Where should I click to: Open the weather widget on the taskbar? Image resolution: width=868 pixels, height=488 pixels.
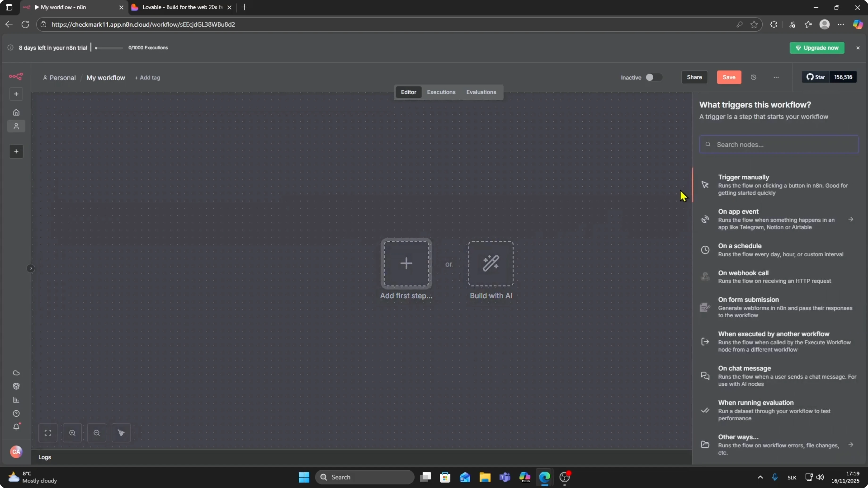point(33,477)
